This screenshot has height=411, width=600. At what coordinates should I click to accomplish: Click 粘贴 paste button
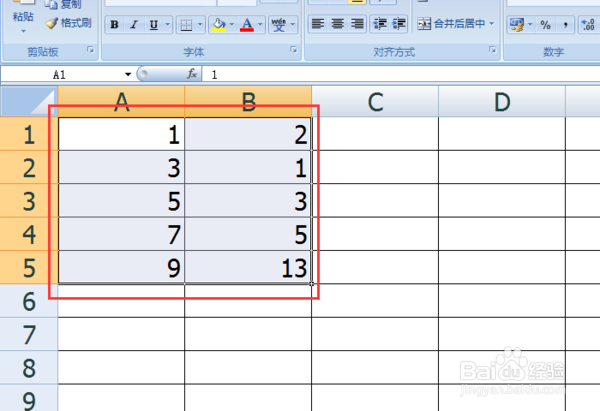23,17
